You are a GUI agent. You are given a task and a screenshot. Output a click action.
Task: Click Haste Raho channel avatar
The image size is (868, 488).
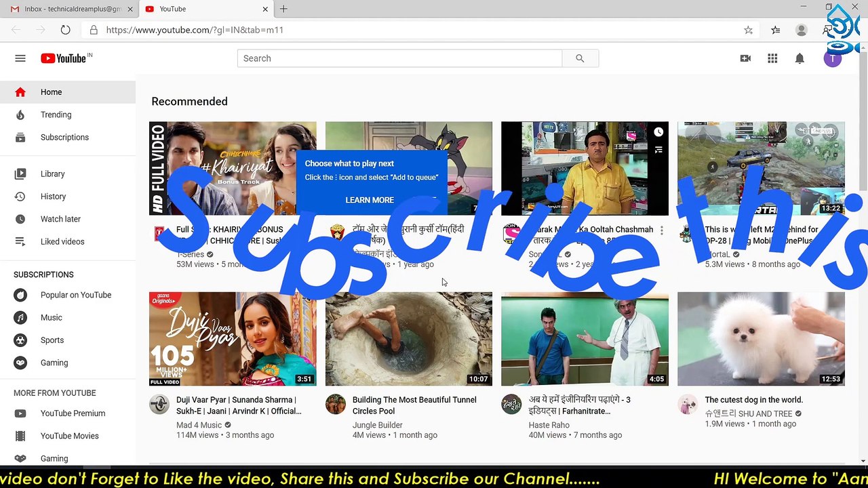(511, 404)
